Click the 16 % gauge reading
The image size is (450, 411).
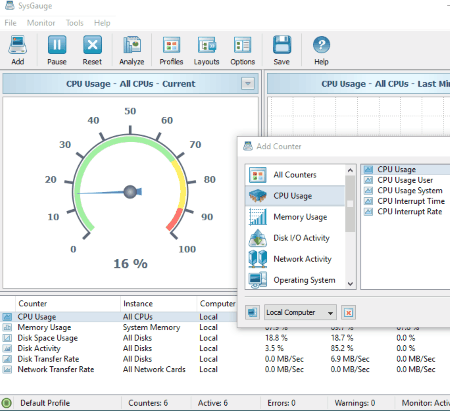point(130,264)
